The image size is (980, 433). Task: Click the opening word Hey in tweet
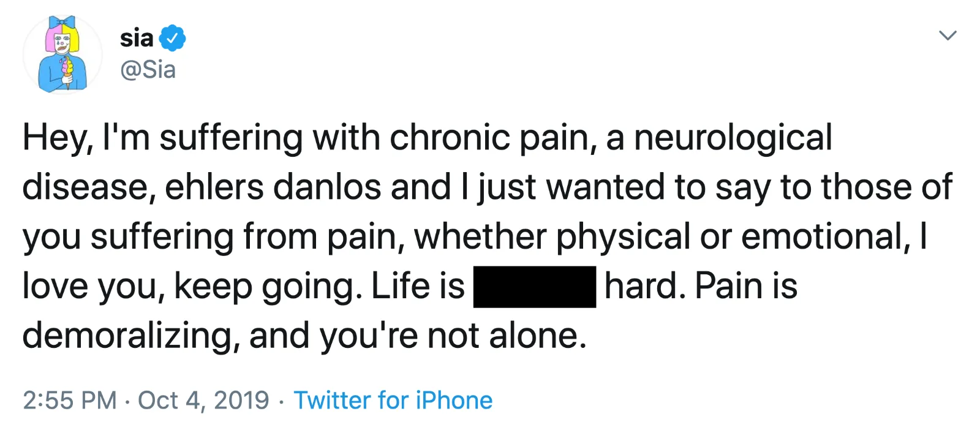(58, 138)
